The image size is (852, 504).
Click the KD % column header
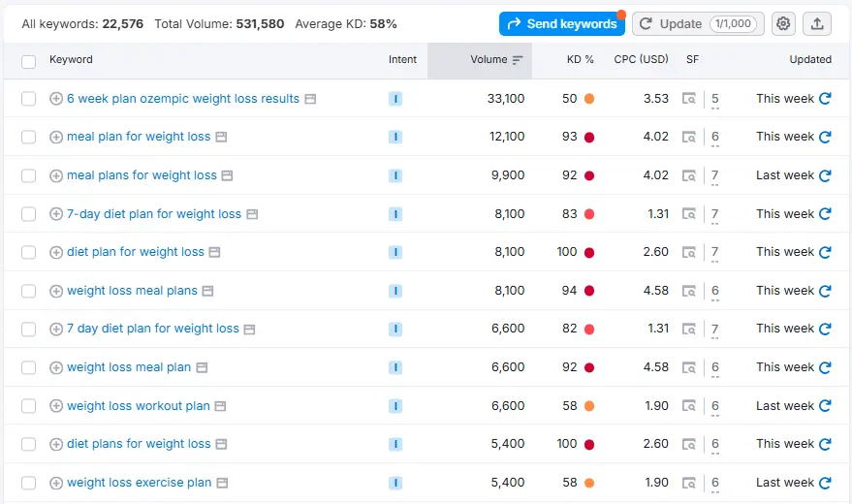tap(580, 59)
